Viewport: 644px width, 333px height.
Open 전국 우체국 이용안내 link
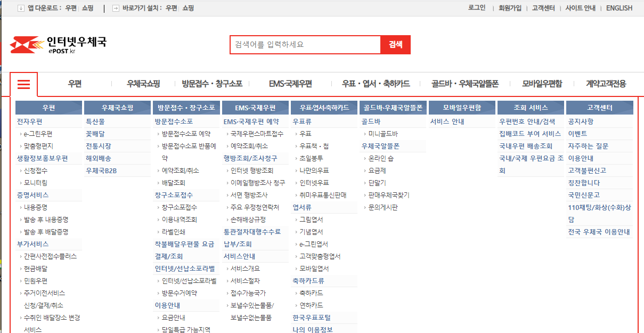point(599,232)
